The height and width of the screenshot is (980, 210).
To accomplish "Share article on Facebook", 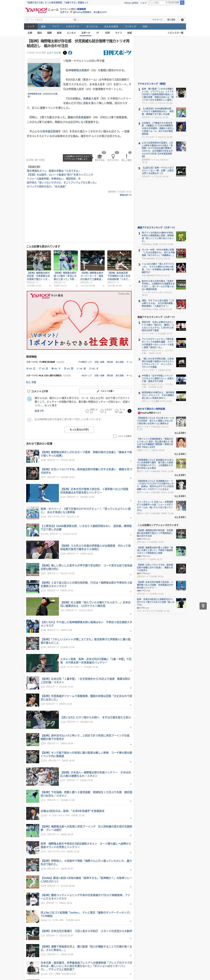I will click(70, 53).
